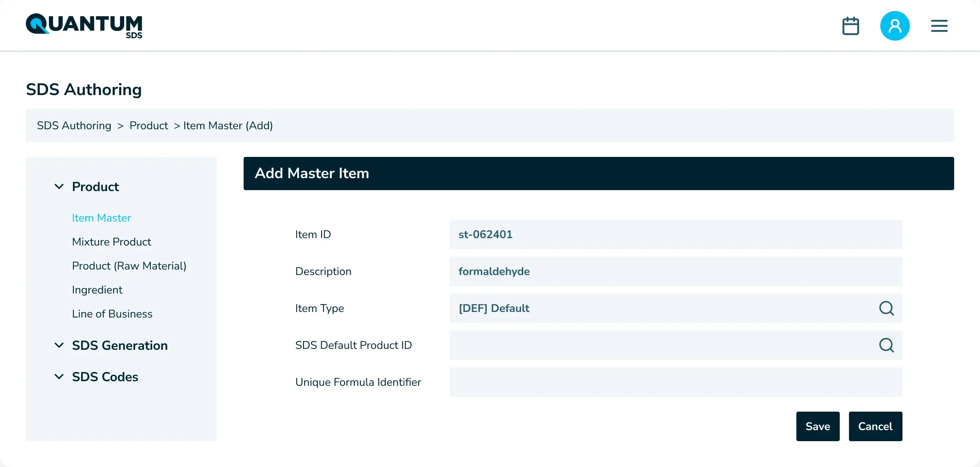Viewport: 980px width, 467px height.
Task: Cancel adding the master item
Action: coord(875,426)
